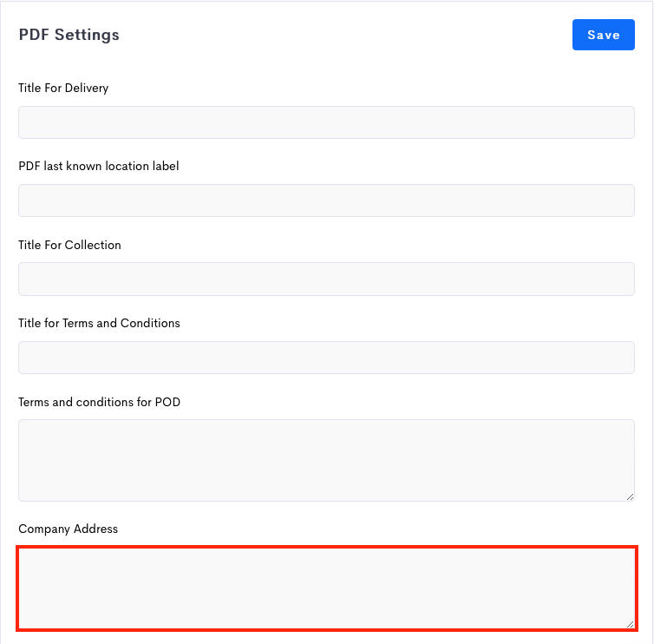654x644 pixels.
Task: Click the Title for Terms and Conditions label
Action: 99,323
